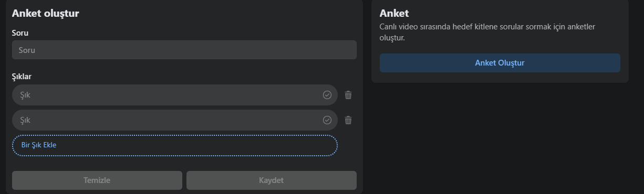Focus the Soru question input field
This screenshot has width=644, height=194.
pyautogui.click(x=184, y=50)
